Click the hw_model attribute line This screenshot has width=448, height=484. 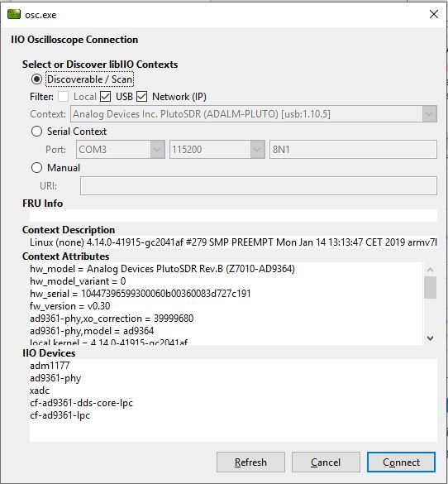tap(162, 269)
